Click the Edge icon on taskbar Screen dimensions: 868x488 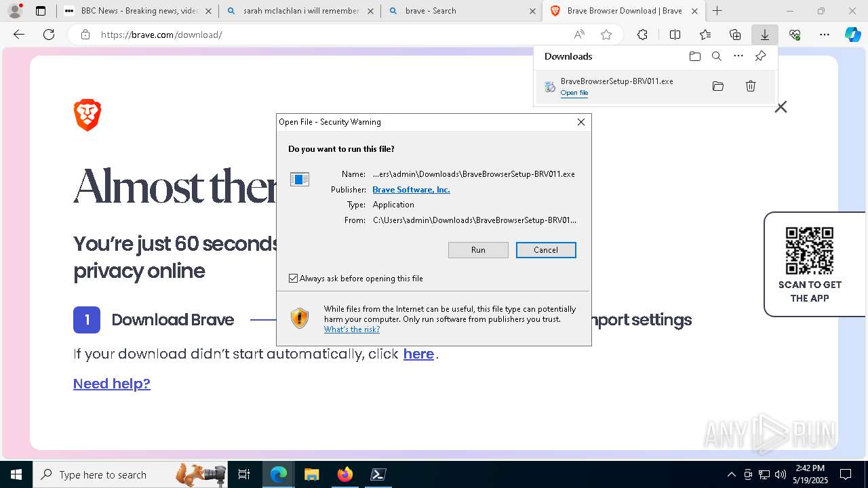click(278, 474)
